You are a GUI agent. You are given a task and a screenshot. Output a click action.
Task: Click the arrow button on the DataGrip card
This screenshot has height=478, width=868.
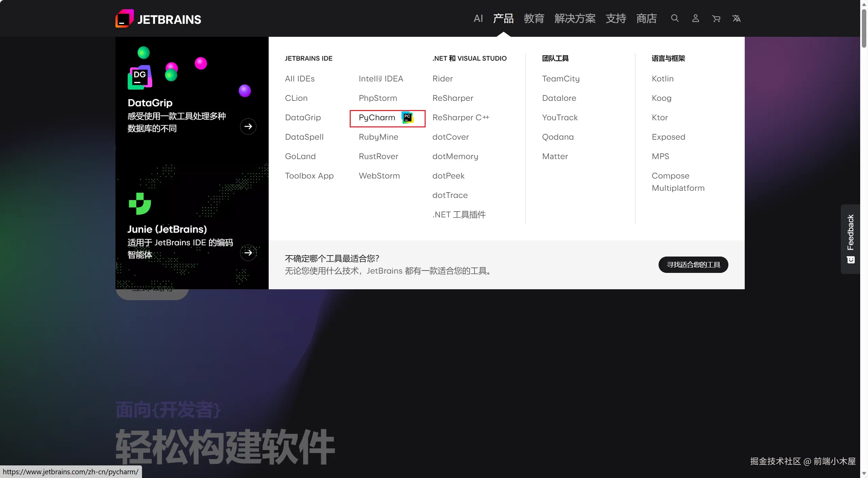click(248, 126)
